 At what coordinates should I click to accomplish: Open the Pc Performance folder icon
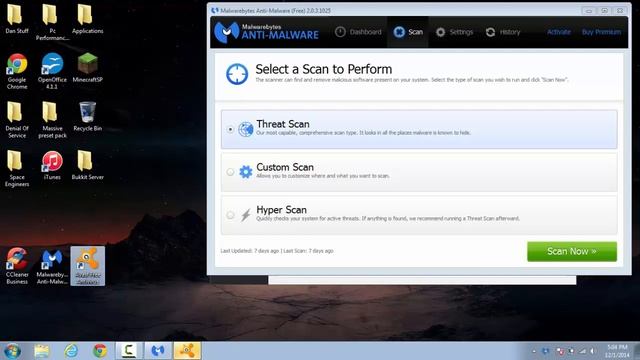coord(52,22)
